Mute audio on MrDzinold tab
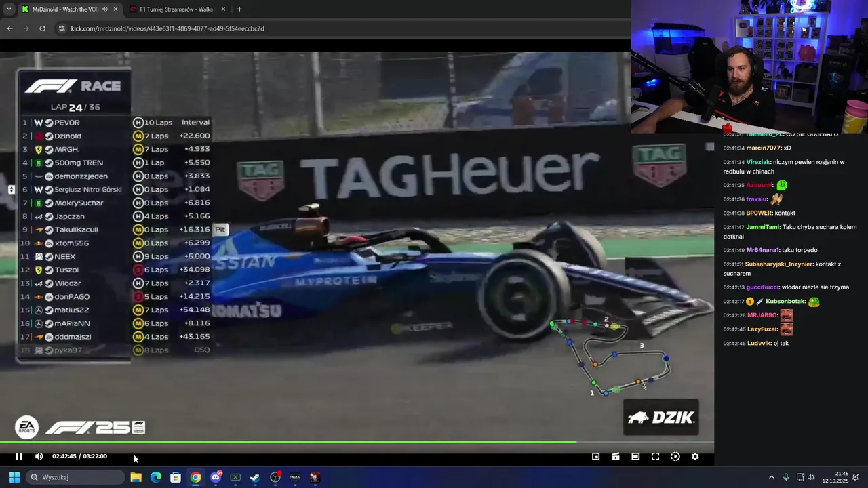The height and width of the screenshot is (488, 868). coord(104,9)
